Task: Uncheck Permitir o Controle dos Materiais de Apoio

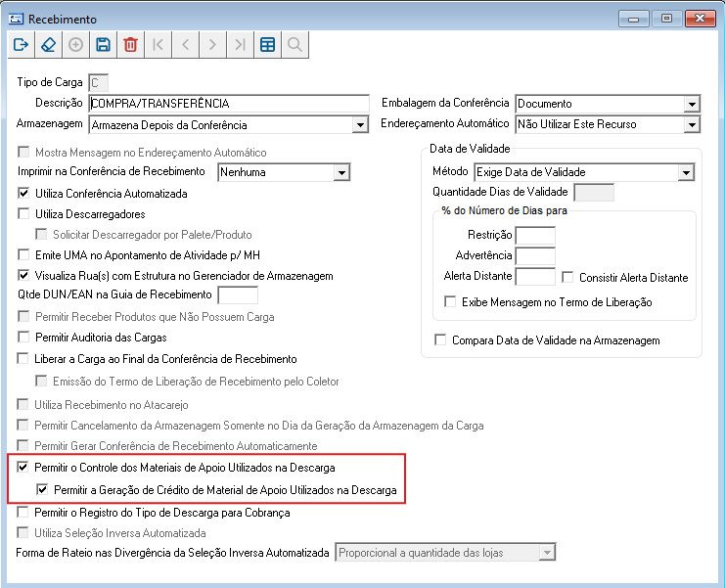Action: [23, 467]
